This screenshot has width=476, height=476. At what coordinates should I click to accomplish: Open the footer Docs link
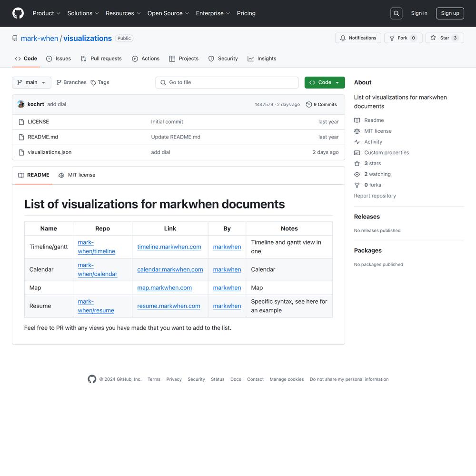point(236,379)
